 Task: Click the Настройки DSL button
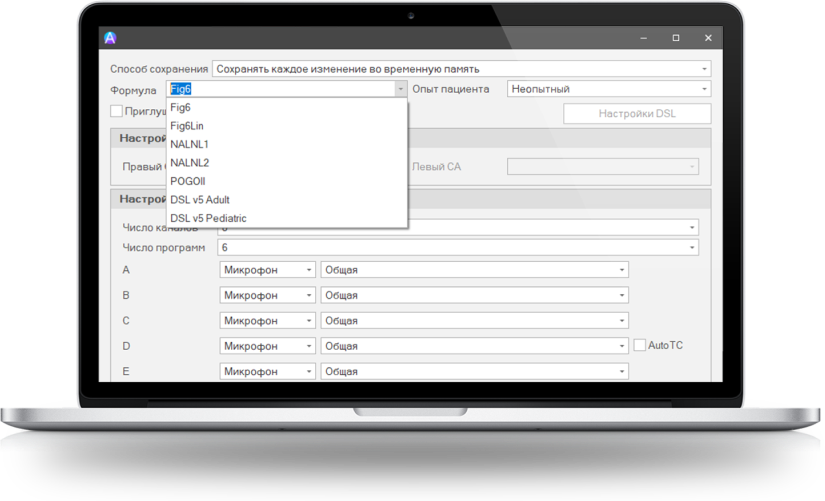point(637,113)
